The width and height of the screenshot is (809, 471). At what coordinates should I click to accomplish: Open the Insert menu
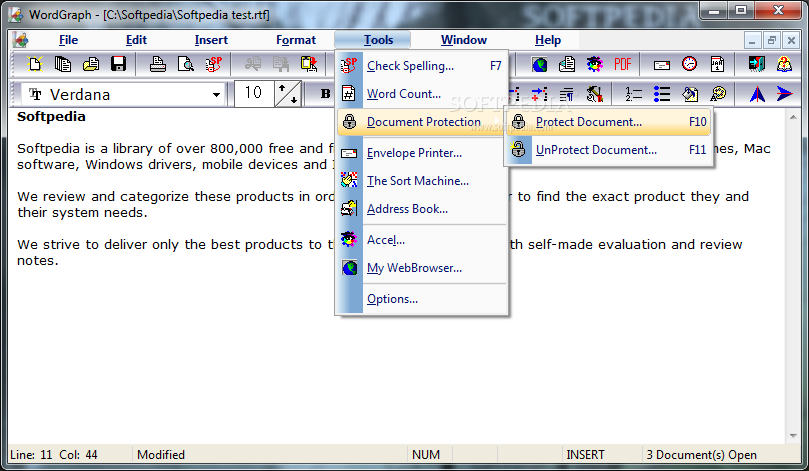(x=211, y=40)
